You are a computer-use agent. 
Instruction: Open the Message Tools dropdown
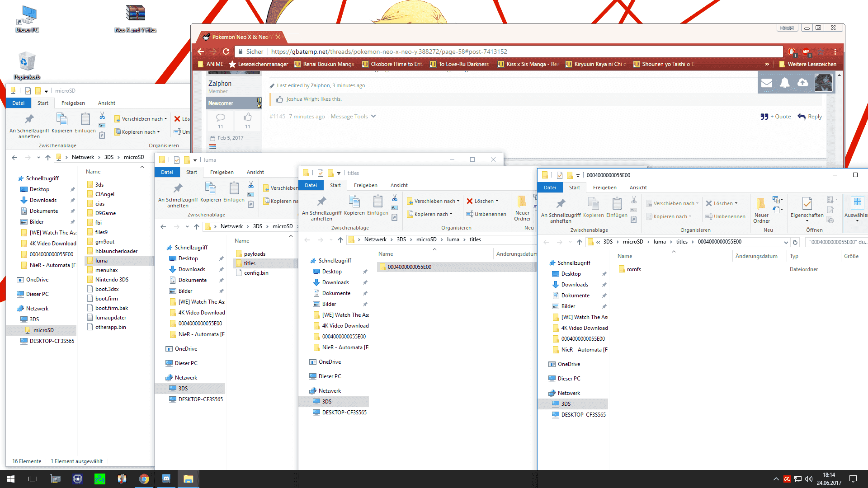[353, 117]
